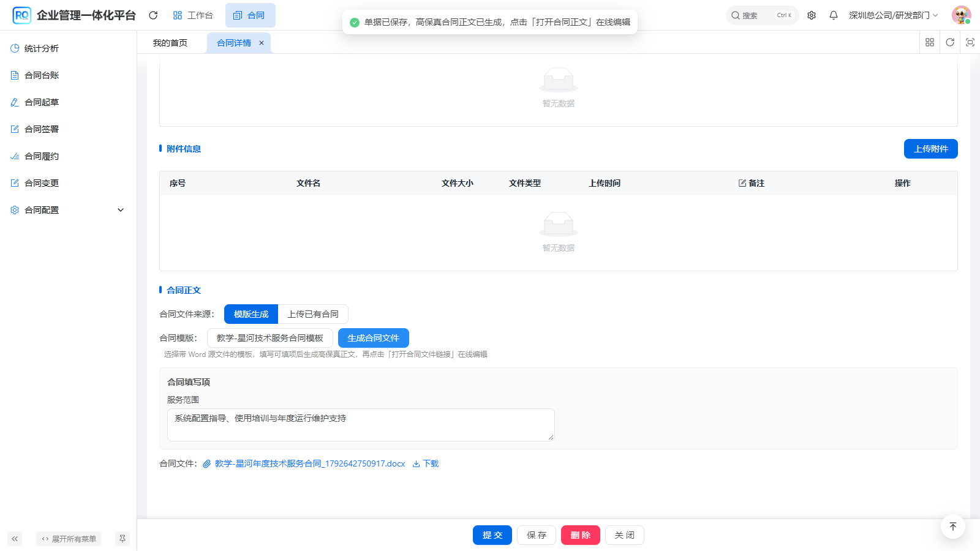Open the notifications bell icon
This screenshot has width=980, height=551.
point(834,15)
